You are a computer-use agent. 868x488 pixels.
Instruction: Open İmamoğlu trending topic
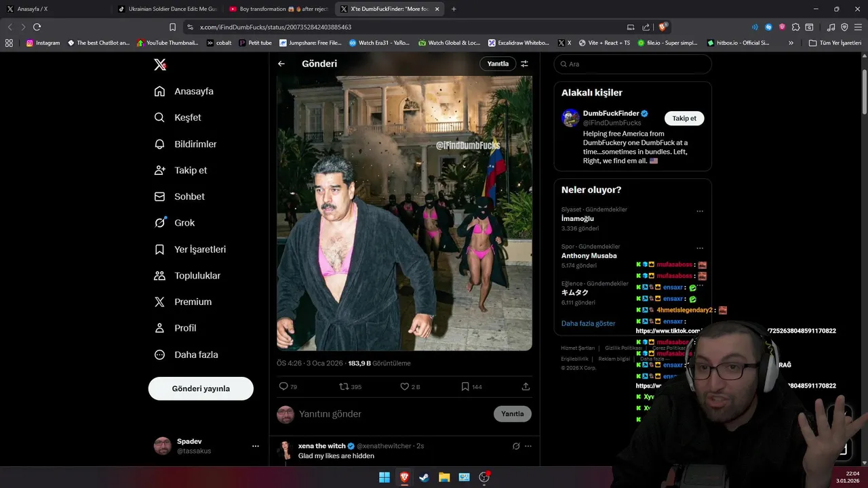click(x=578, y=219)
